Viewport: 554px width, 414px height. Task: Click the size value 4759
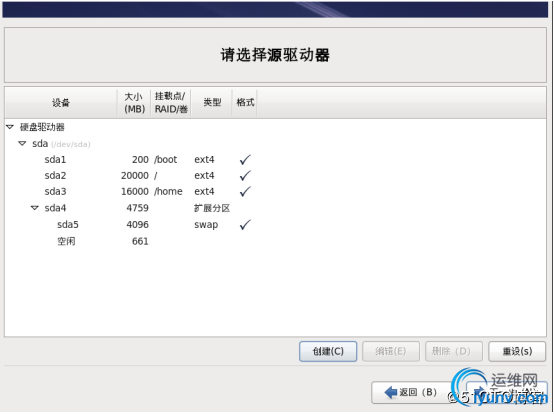tap(137, 208)
